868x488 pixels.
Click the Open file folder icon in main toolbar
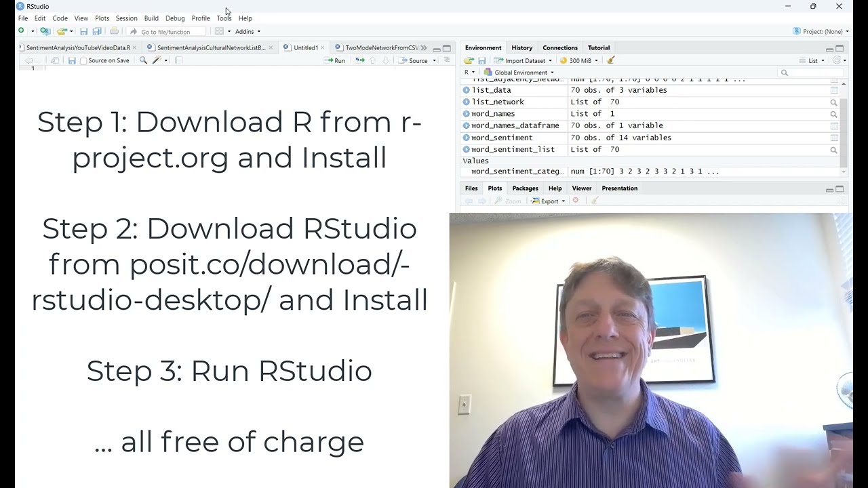62,31
